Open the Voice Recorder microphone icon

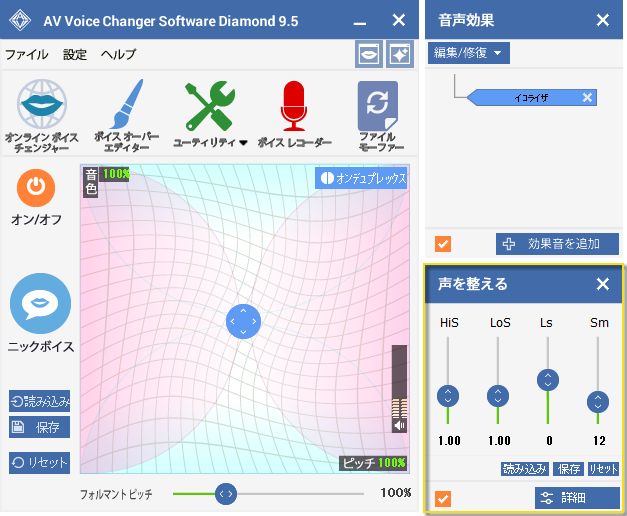[294, 106]
